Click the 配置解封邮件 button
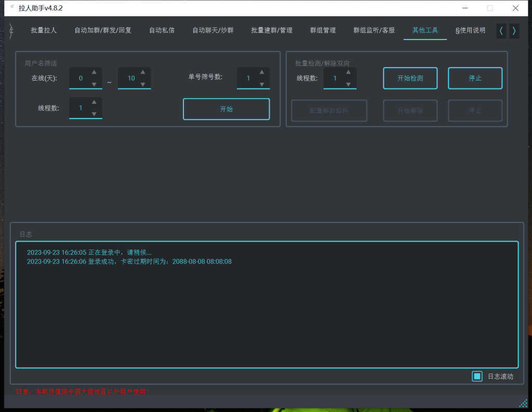This screenshot has width=532, height=412. pos(329,111)
